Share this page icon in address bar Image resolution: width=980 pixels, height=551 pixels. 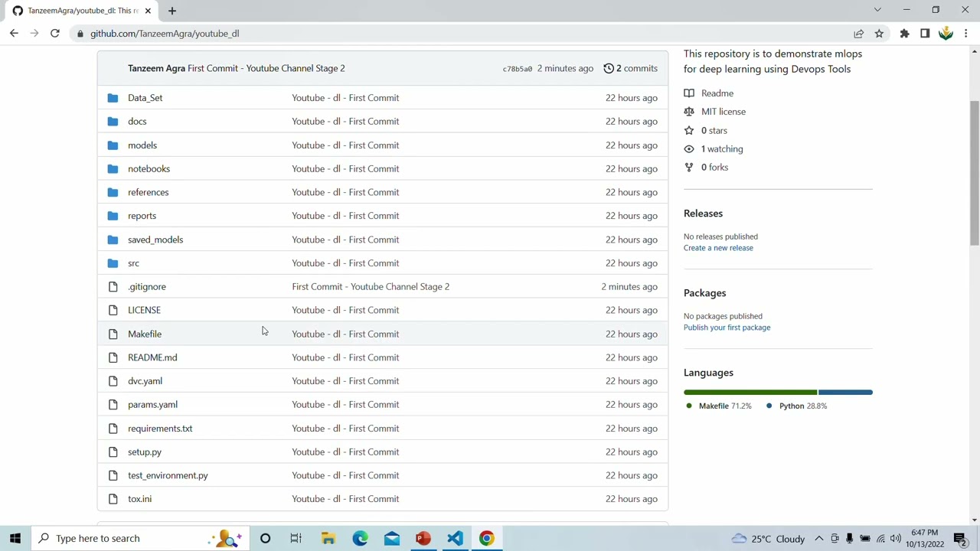[x=859, y=34]
